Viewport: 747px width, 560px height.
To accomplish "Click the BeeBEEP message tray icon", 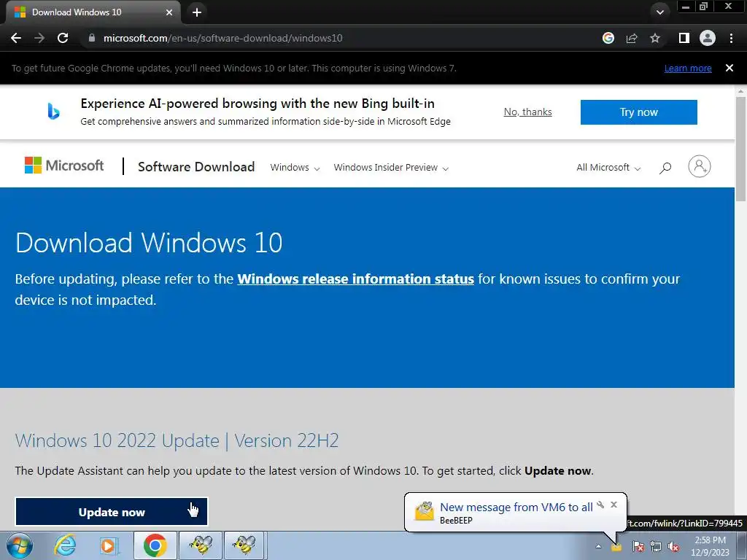I will [x=616, y=547].
